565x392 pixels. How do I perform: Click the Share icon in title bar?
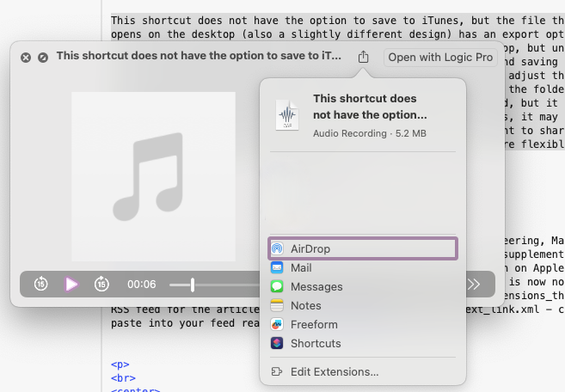tap(363, 57)
